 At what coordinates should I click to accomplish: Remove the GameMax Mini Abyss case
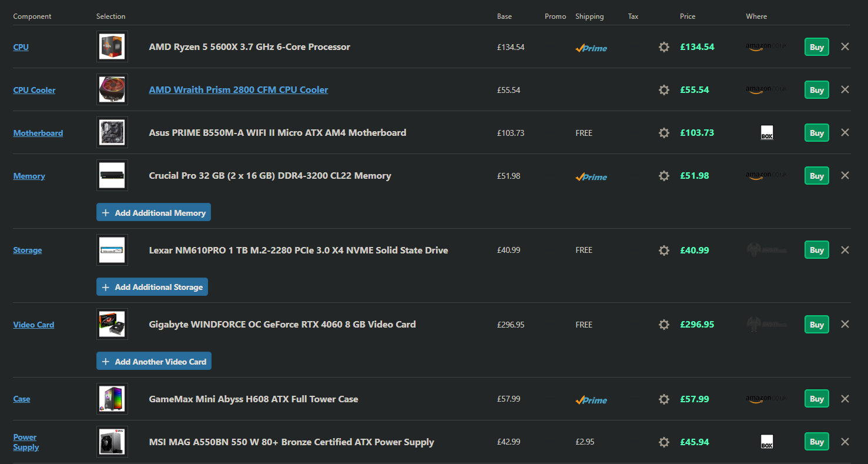click(845, 399)
